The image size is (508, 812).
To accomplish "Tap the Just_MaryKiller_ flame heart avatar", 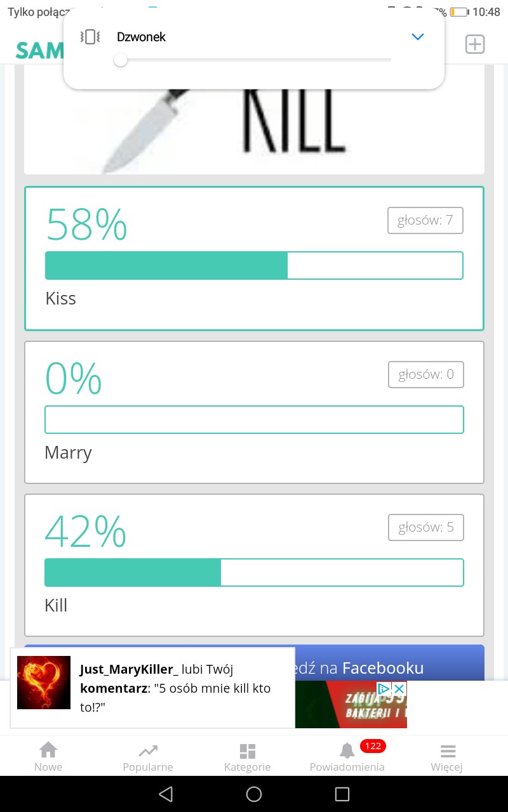I will coord(44,683).
